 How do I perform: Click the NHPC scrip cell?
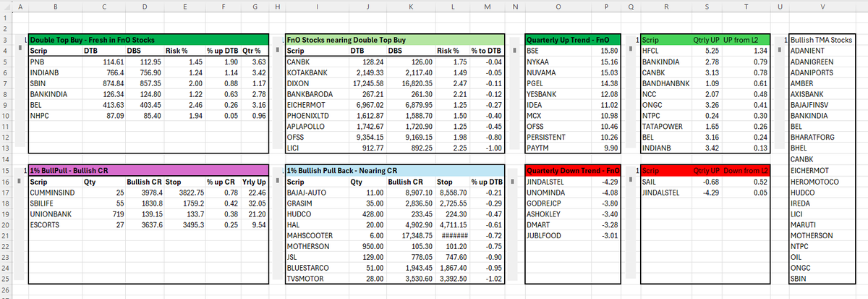pos(56,116)
